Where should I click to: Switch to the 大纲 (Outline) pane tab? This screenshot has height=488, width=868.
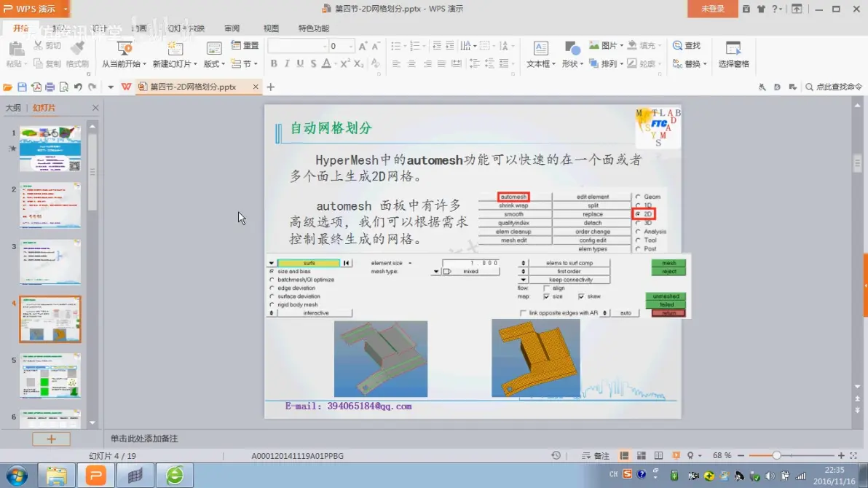tap(13, 108)
